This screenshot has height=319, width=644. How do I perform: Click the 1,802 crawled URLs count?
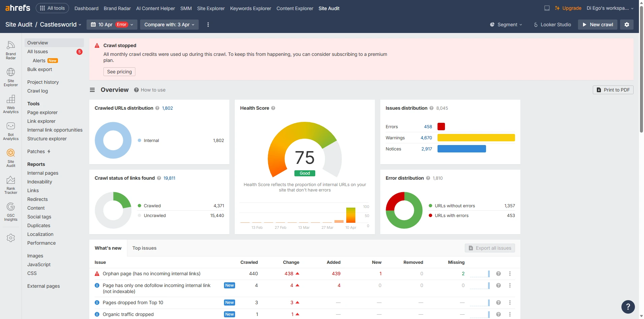point(167,108)
